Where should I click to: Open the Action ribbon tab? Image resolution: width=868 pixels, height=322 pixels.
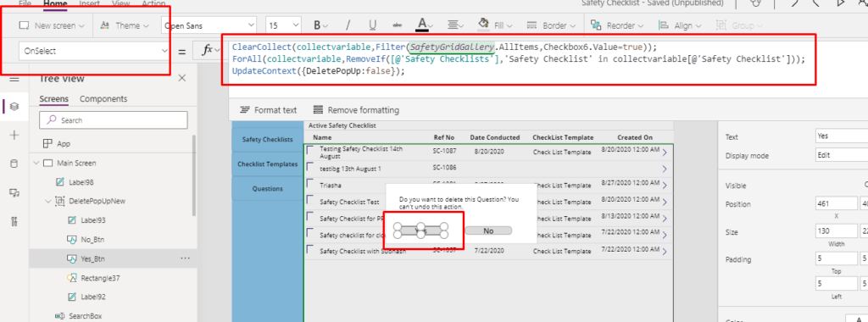pos(154,3)
